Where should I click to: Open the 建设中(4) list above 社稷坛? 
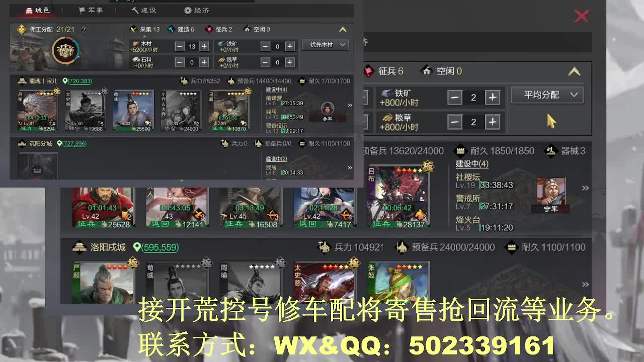click(x=472, y=164)
